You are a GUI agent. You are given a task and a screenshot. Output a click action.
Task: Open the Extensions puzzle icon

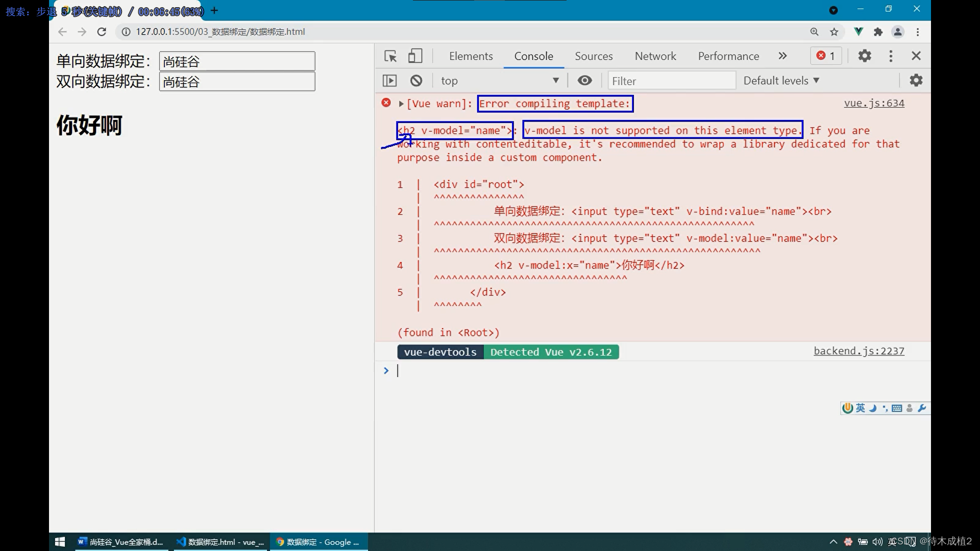coord(878,32)
